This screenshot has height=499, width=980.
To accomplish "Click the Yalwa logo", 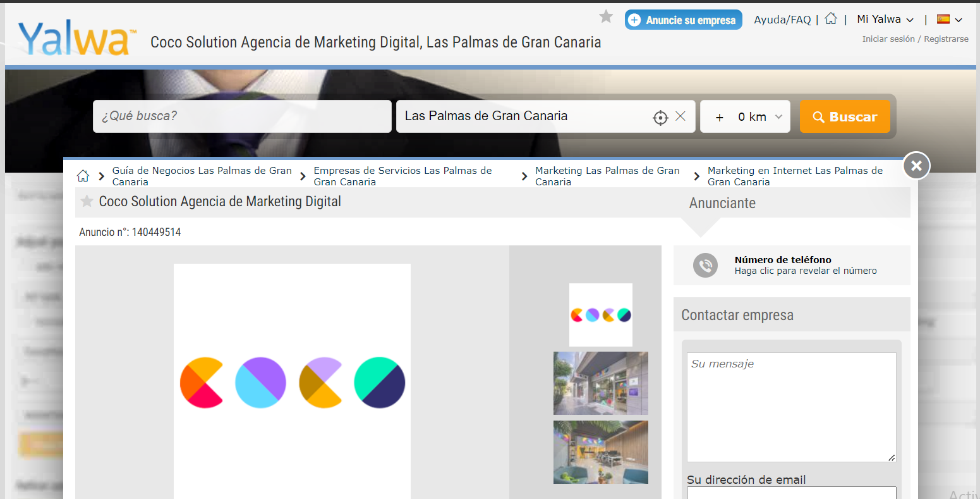I will (x=77, y=38).
